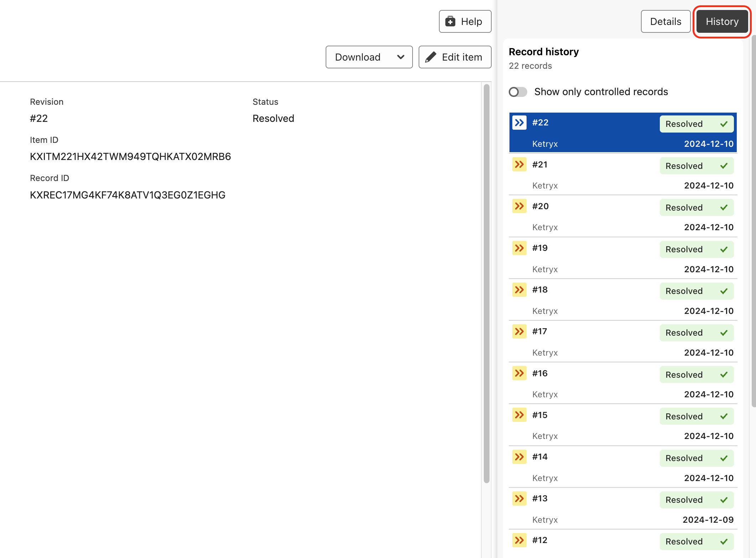Click the Resolved badge on record #20
756x558 pixels.
[x=697, y=208]
